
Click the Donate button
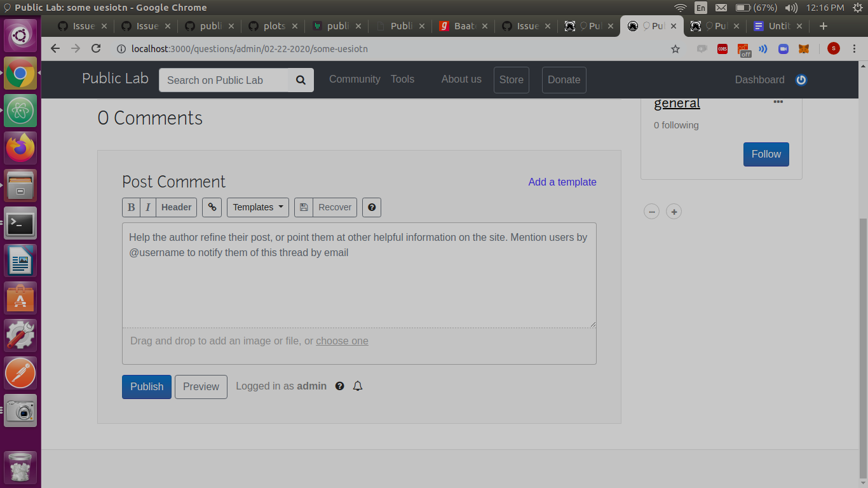click(x=564, y=80)
